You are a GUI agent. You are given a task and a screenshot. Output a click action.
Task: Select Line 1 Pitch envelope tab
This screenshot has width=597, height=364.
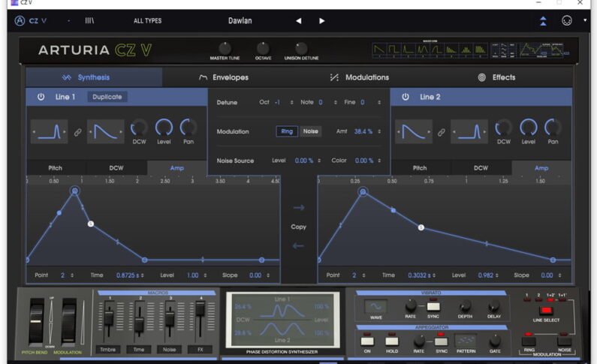tap(56, 167)
